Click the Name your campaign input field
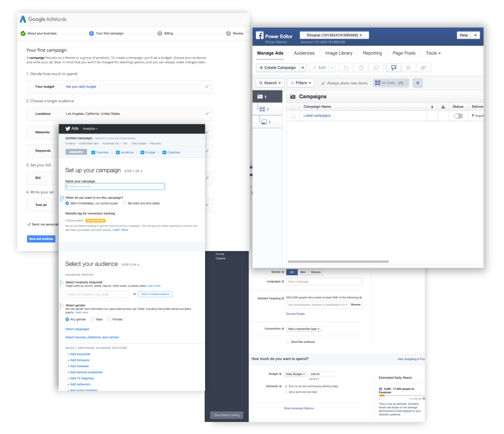 (115, 187)
